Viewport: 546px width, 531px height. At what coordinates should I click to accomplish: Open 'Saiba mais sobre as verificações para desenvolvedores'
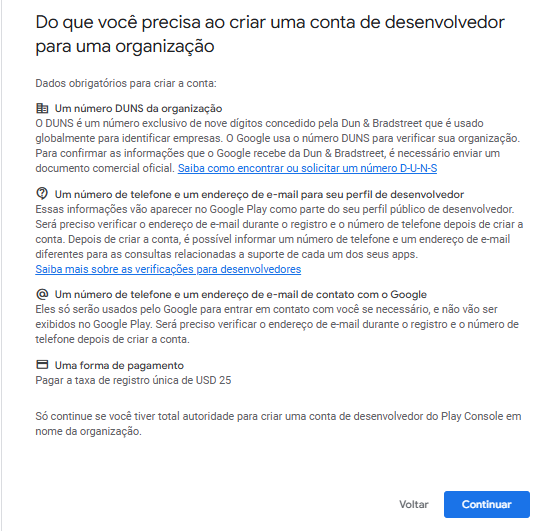click(x=168, y=269)
